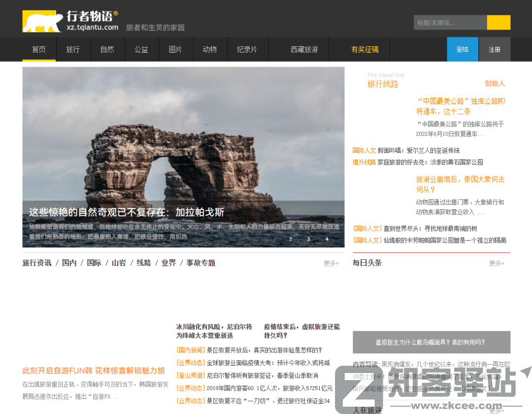Switch to the 纪录片 section

point(247,49)
